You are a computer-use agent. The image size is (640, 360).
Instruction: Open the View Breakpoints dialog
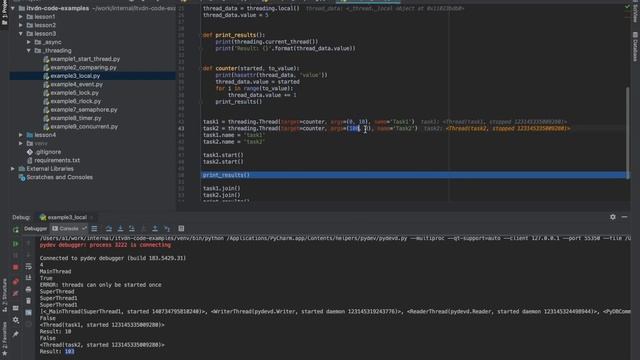[x=16, y=282]
